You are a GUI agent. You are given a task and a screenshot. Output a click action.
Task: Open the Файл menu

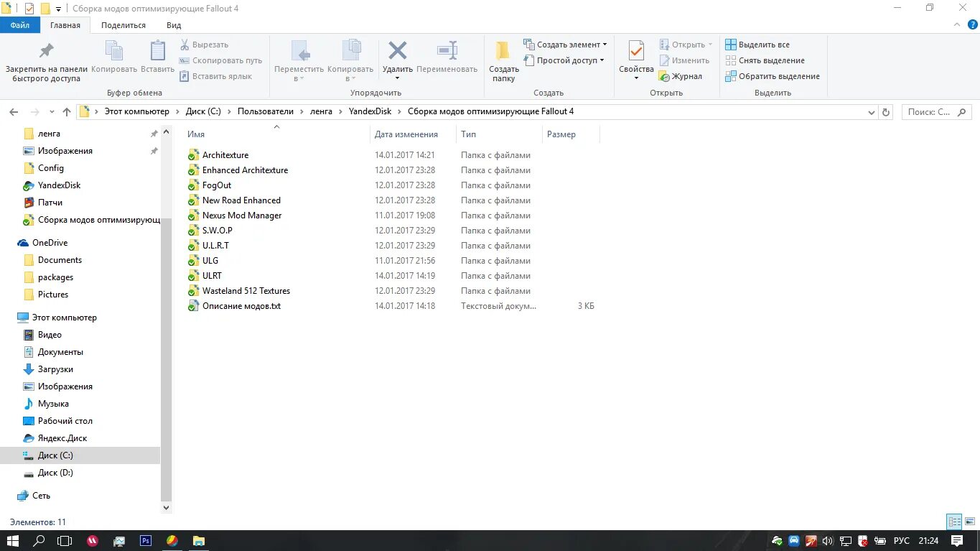coord(20,25)
